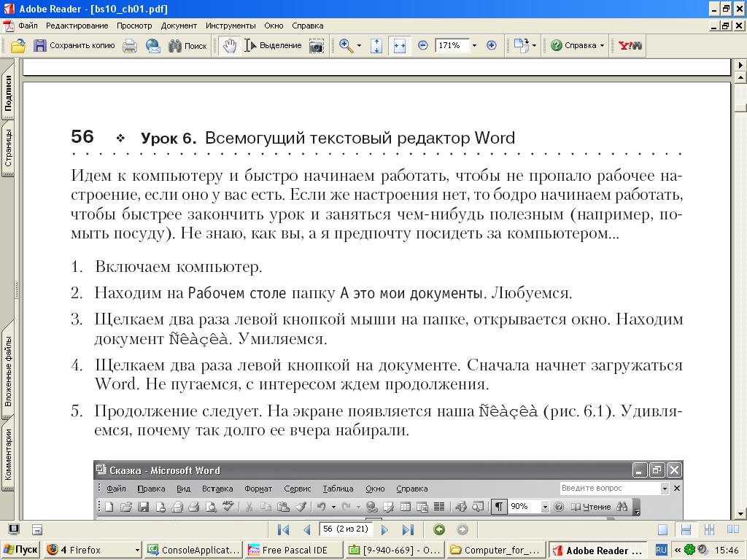
Task: Select the Snapshot camera tool
Action: click(317, 46)
